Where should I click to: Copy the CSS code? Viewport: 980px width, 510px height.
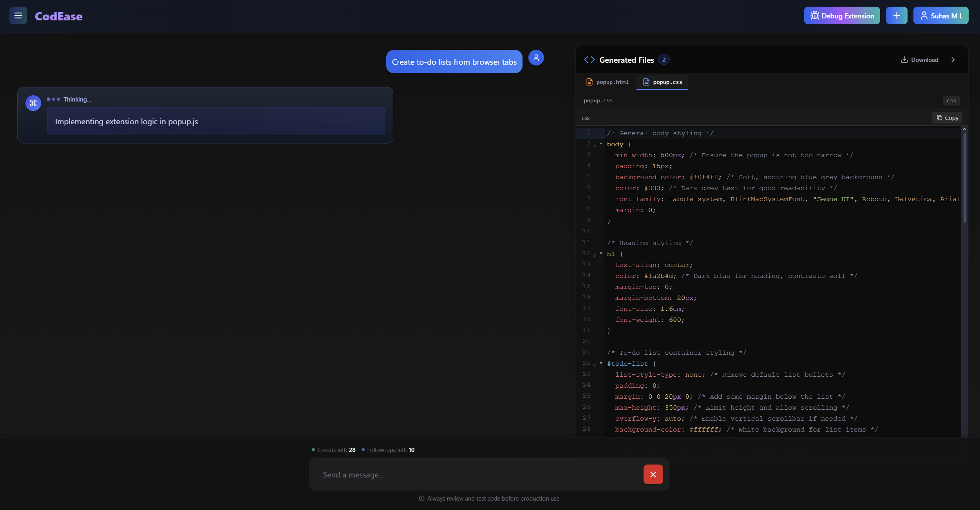(x=947, y=118)
